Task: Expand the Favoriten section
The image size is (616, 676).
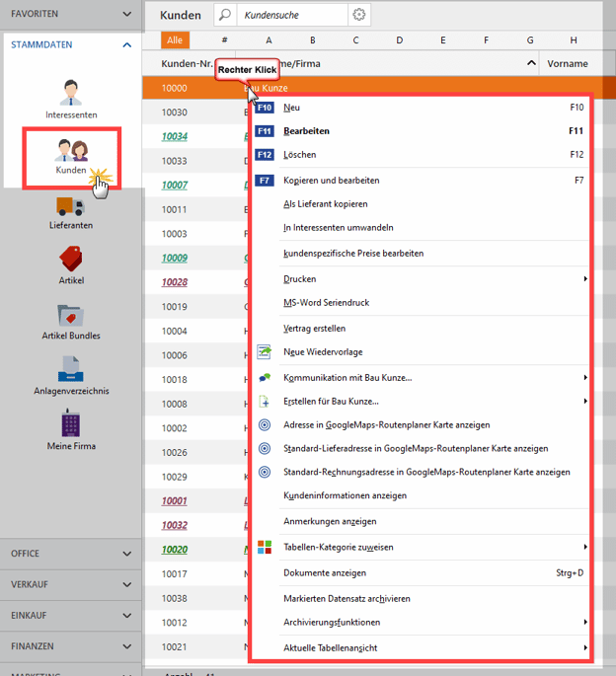Action: tap(126, 15)
